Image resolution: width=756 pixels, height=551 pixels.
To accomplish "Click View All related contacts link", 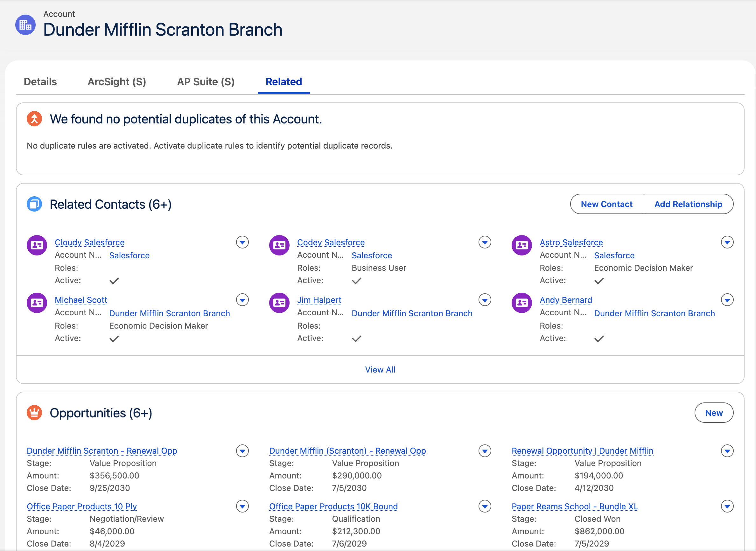I will coord(380,370).
